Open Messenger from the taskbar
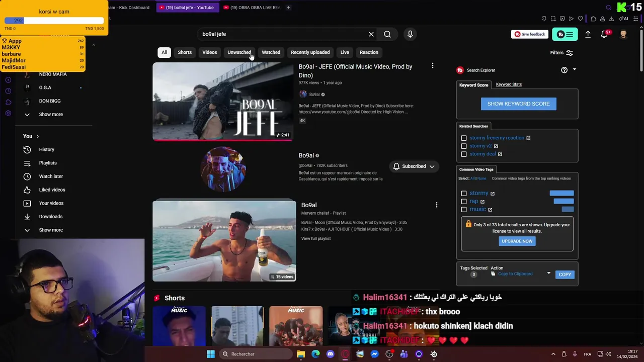 point(375,354)
